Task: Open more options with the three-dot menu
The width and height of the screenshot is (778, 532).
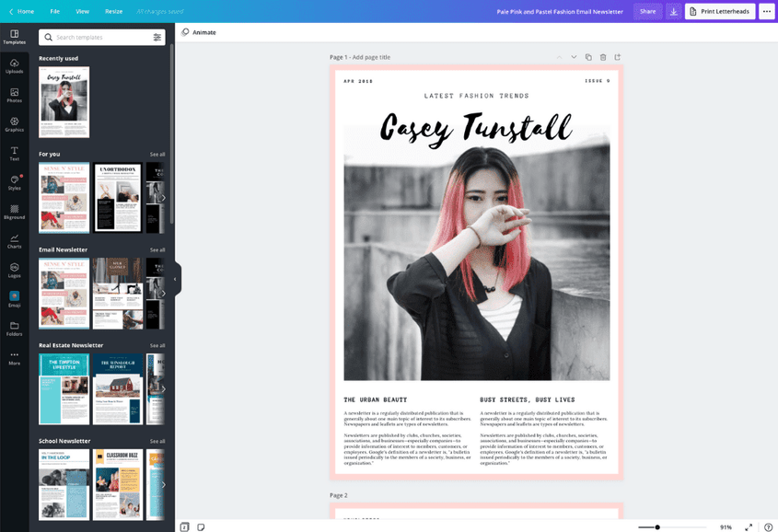Action: coord(767,10)
